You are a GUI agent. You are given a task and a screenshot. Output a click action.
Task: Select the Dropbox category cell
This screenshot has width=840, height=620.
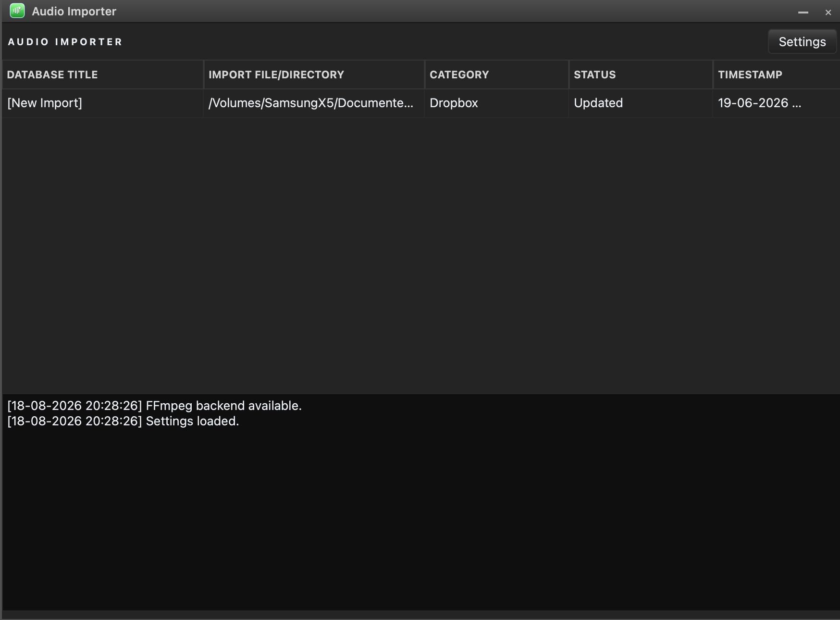pos(497,103)
